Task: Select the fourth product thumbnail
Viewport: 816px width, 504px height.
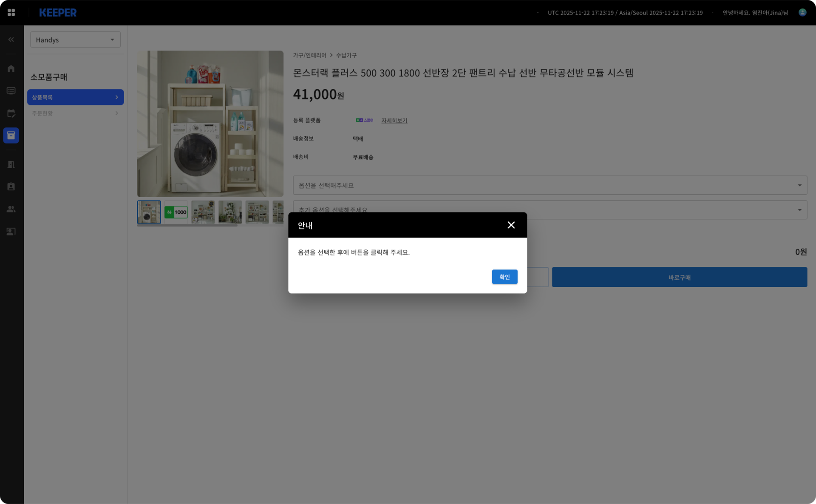Action: tap(230, 212)
